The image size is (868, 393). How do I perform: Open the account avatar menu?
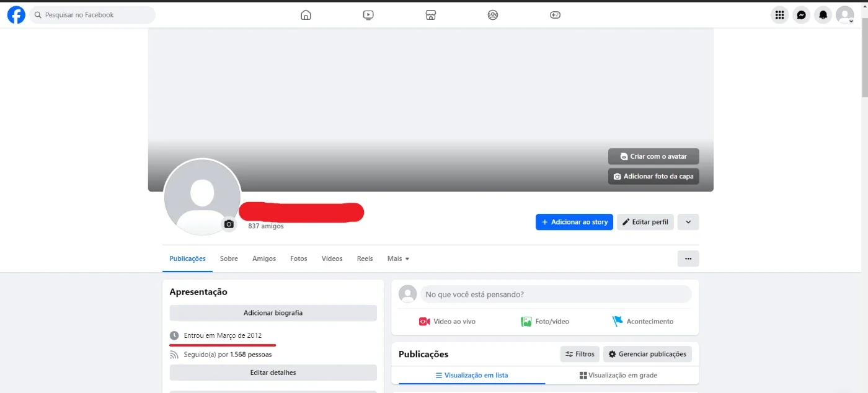(845, 15)
